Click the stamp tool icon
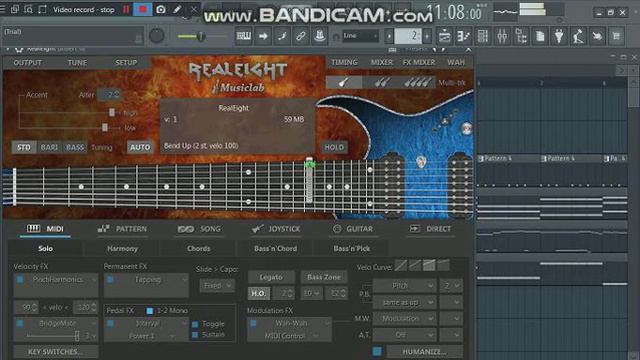 pos(320,36)
